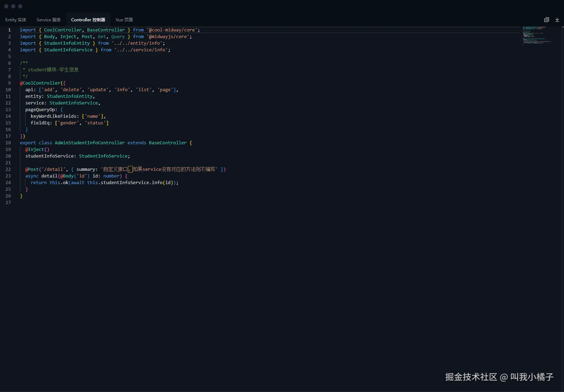Click line number 22 in the gutter
Viewport: 564px width, 392px height.
point(8,169)
